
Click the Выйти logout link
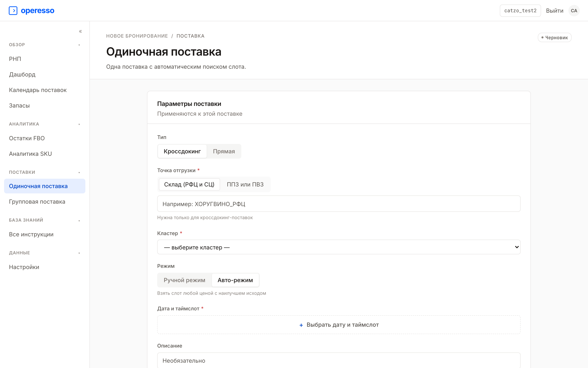(x=555, y=11)
